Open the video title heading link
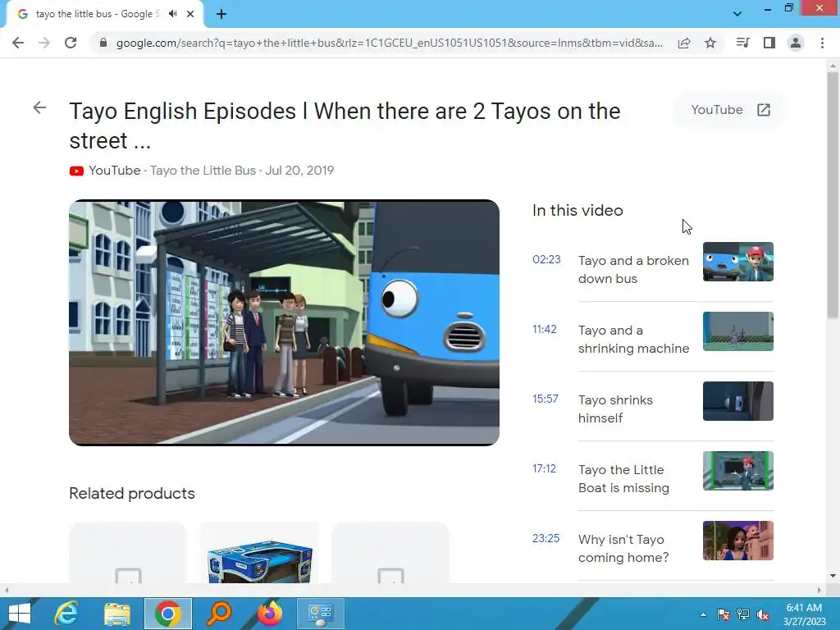The image size is (840, 630). tap(345, 126)
